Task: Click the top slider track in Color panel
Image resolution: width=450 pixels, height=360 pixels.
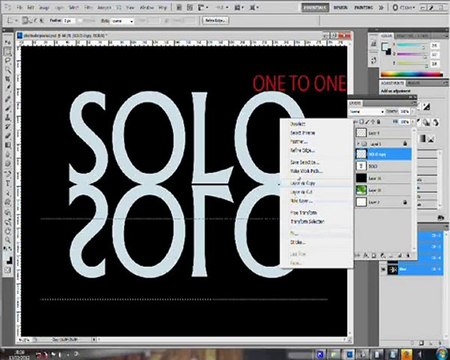Action: [410, 46]
